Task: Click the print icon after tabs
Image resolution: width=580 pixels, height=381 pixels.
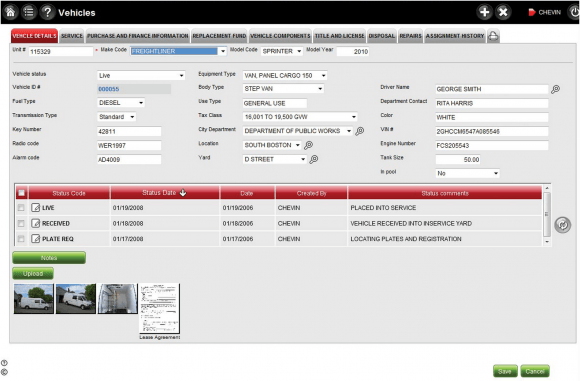Action: click(493, 36)
